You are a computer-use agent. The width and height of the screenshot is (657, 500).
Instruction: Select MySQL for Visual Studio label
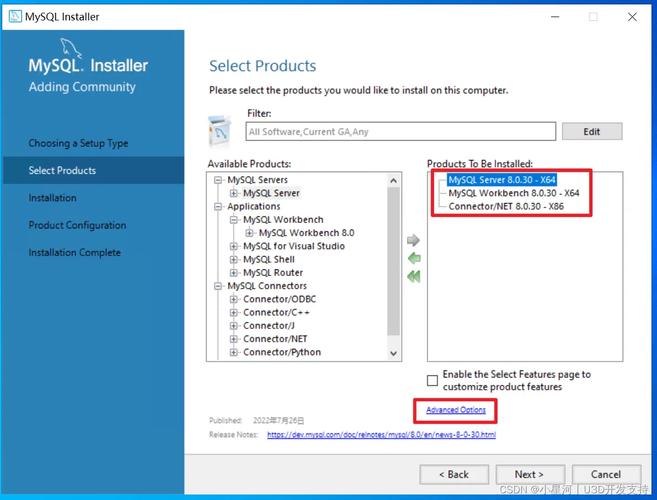click(x=294, y=246)
